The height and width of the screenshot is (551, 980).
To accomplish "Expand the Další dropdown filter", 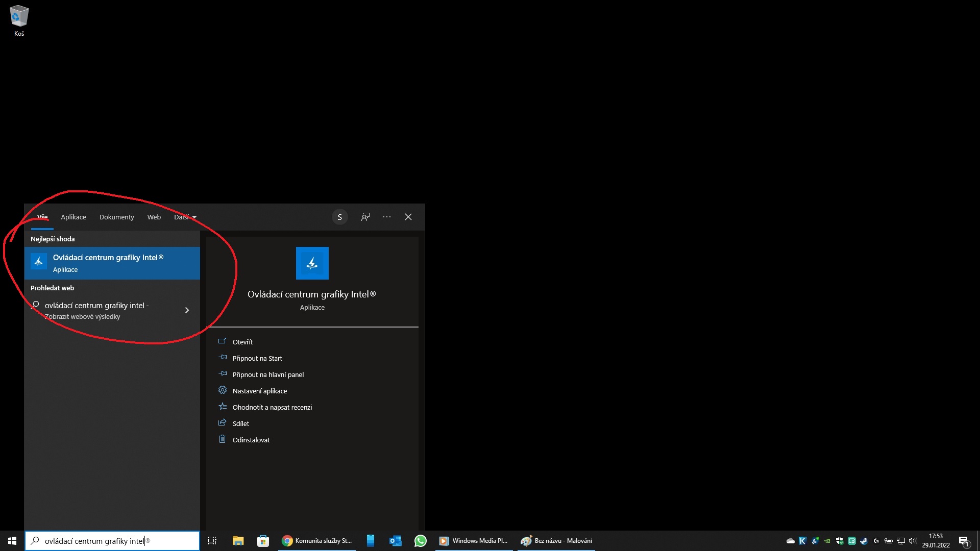I will tap(185, 217).
